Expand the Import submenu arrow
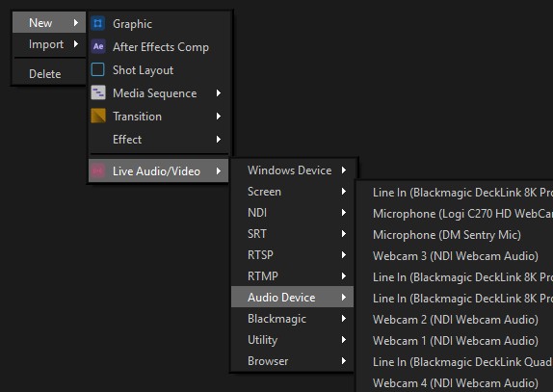This screenshot has width=553, height=392. 76,44
